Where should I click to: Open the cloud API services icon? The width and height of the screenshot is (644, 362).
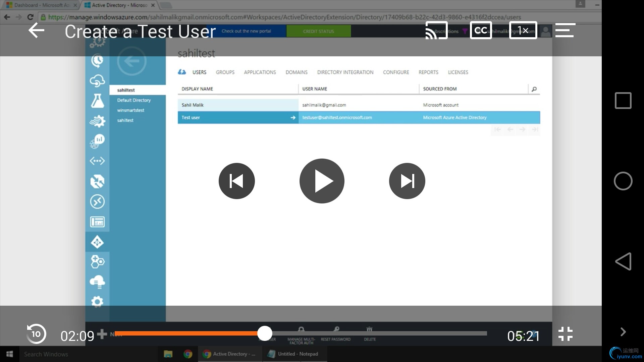click(97, 81)
